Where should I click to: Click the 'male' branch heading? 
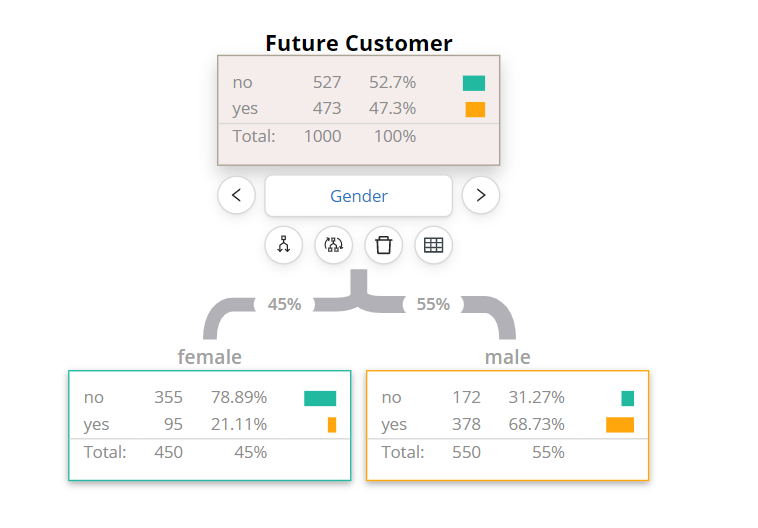tap(507, 357)
